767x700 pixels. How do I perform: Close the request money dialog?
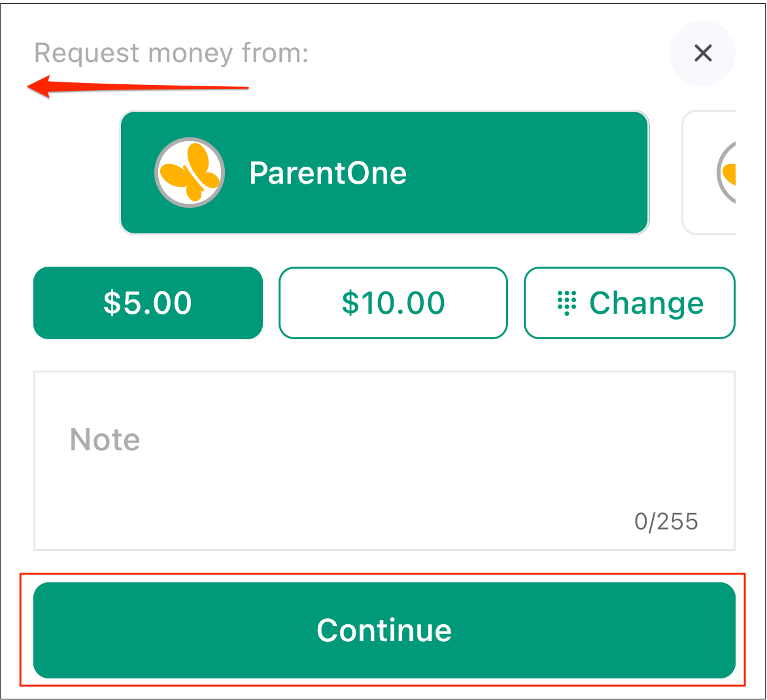[702, 53]
